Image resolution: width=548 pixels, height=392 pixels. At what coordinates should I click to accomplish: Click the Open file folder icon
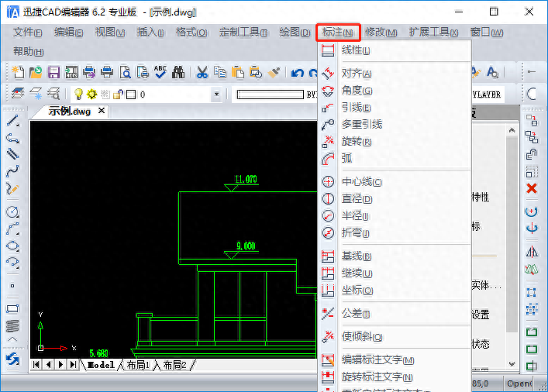click(36, 72)
